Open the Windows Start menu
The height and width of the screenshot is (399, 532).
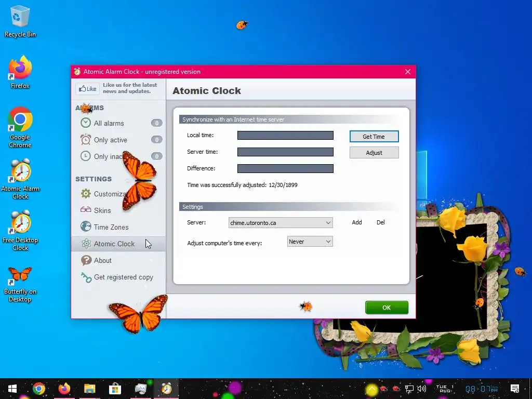(12, 389)
